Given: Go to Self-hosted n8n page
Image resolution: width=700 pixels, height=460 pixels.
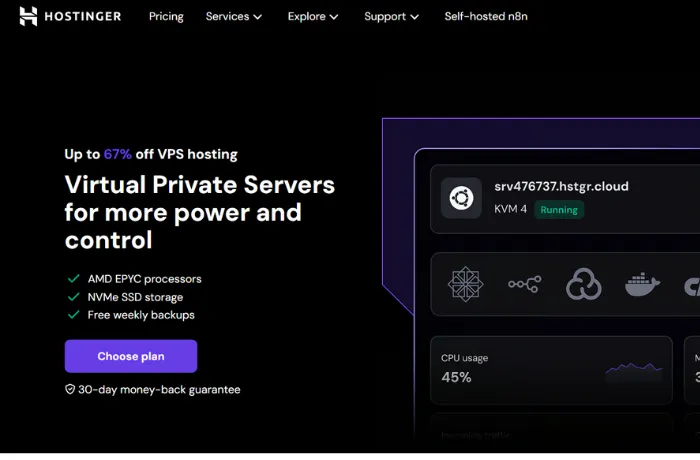Looking at the screenshot, I should 485,17.
